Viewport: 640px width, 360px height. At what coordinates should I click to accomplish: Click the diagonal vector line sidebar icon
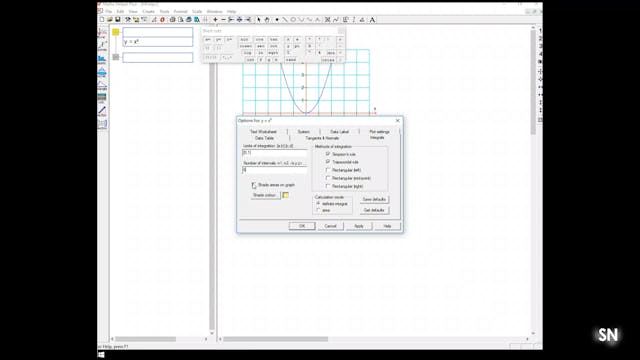click(102, 111)
